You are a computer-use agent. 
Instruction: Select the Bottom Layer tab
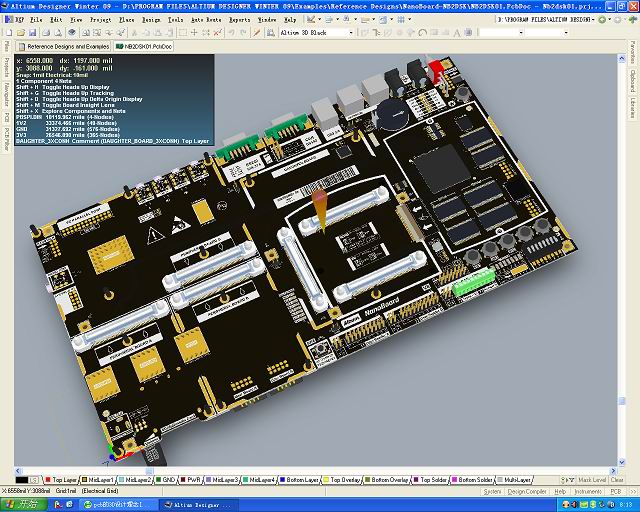coord(299,480)
